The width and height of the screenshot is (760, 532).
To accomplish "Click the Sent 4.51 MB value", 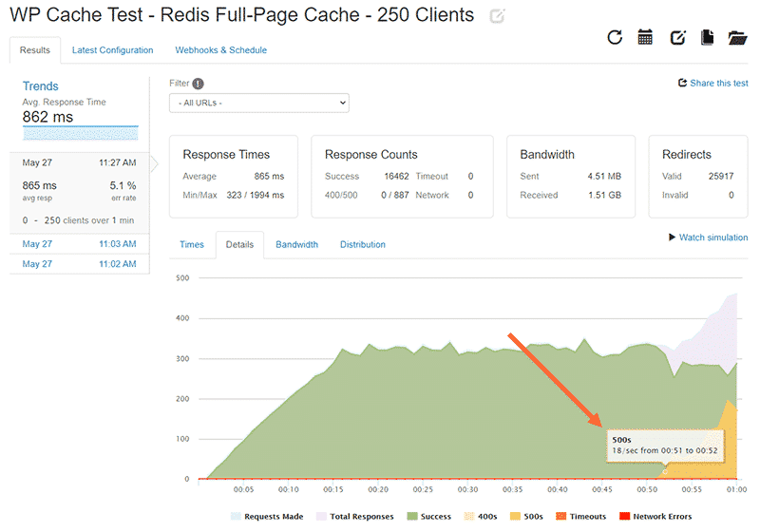I will click(604, 176).
